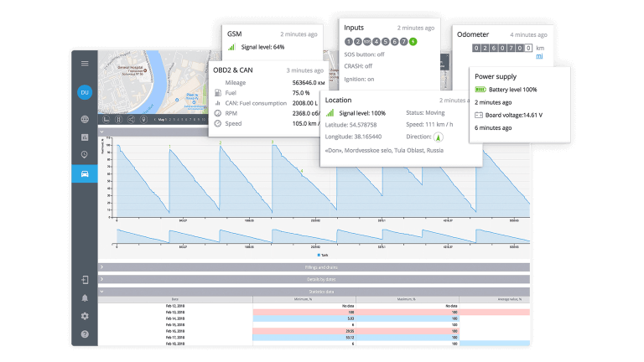Click the location pin icon in the map toolbar
644x362 pixels.
[143, 120]
